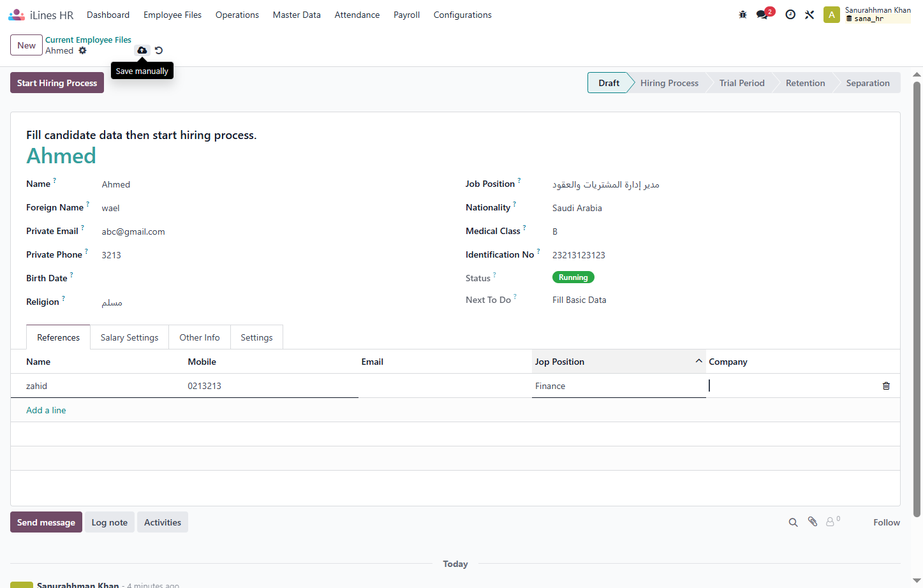Click the Company cell in zahid row
The height and width of the screenshot is (588, 923).
[790, 386]
